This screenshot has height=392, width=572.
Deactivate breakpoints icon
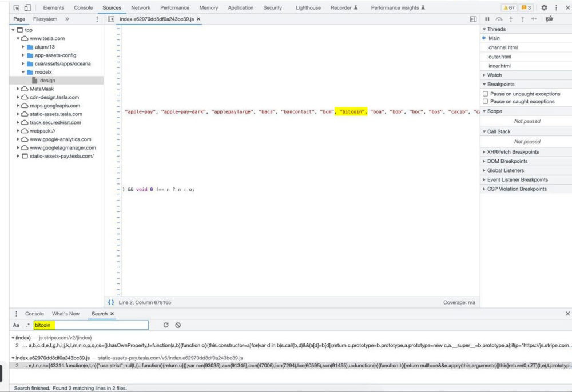549,19
